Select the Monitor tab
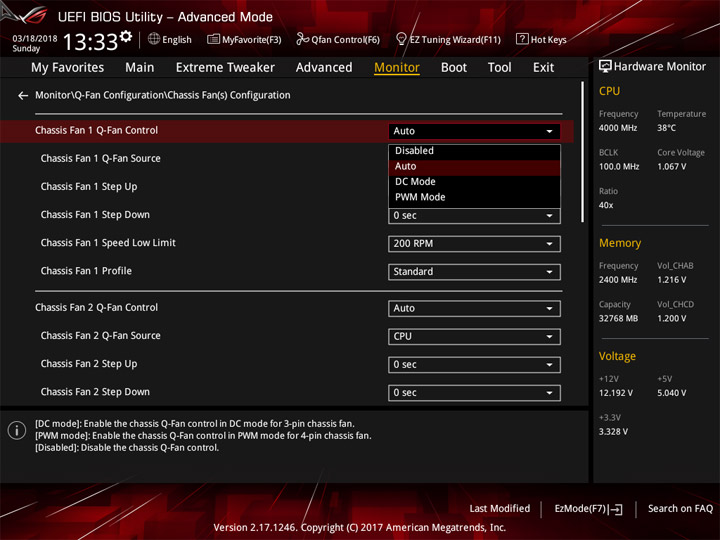The image size is (720, 540). (397, 68)
